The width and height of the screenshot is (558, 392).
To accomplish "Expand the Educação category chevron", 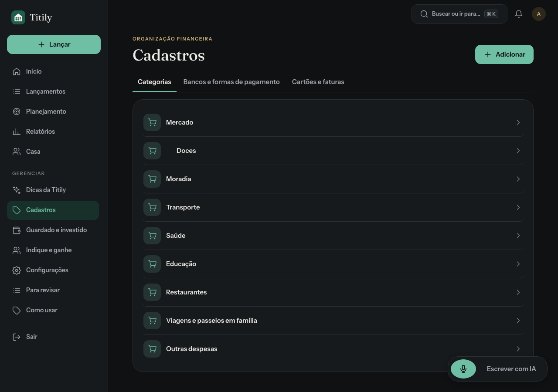I will pyautogui.click(x=518, y=264).
